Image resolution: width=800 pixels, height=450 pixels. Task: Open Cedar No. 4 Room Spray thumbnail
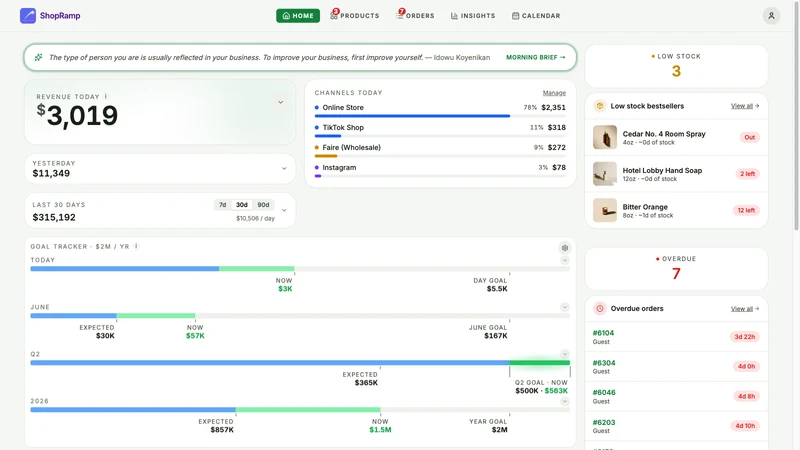coord(605,137)
